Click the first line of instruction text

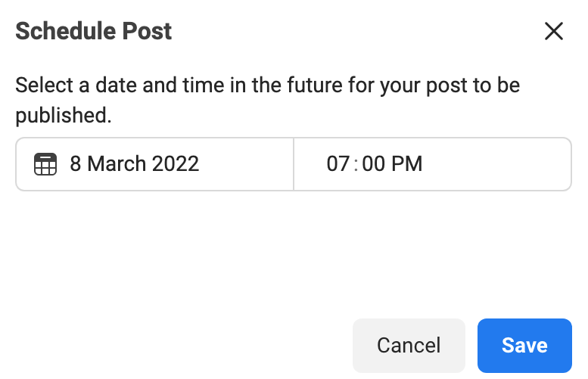267,85
